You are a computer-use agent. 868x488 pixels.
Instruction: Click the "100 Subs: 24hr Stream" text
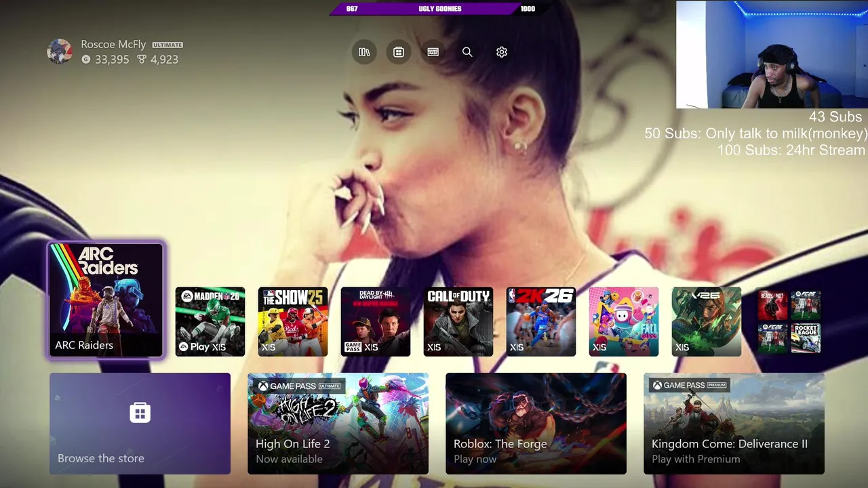click(x=791, y=150)
